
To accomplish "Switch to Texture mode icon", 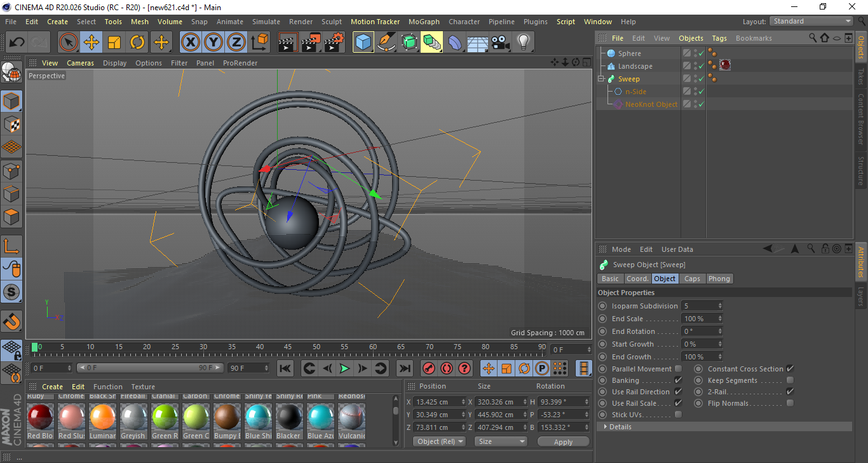I will (11, 125).
